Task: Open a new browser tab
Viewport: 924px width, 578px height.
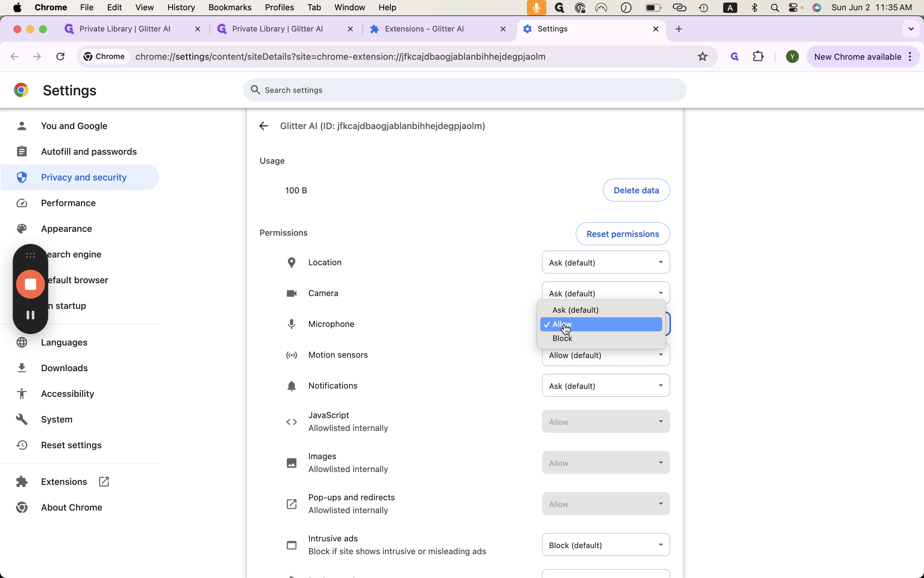Action: point(679,29)
